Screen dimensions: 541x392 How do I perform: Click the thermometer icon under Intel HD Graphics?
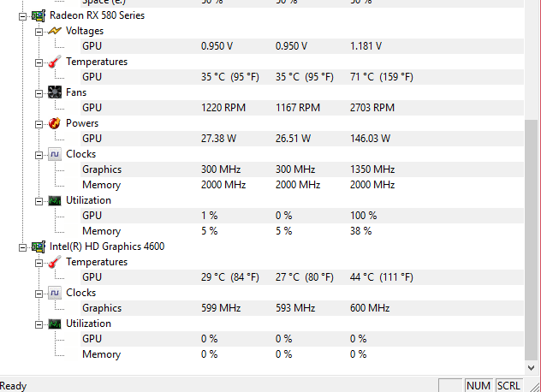click(x=54, y=262)
